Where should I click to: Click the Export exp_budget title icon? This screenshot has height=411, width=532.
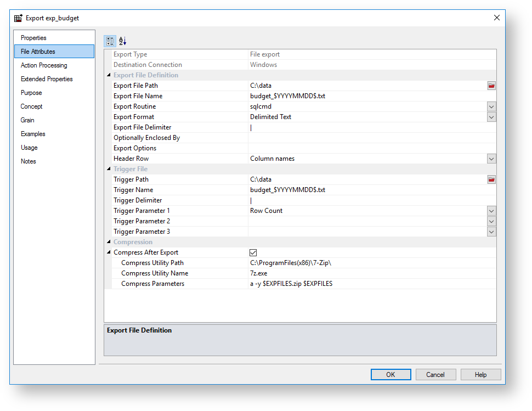18,18
